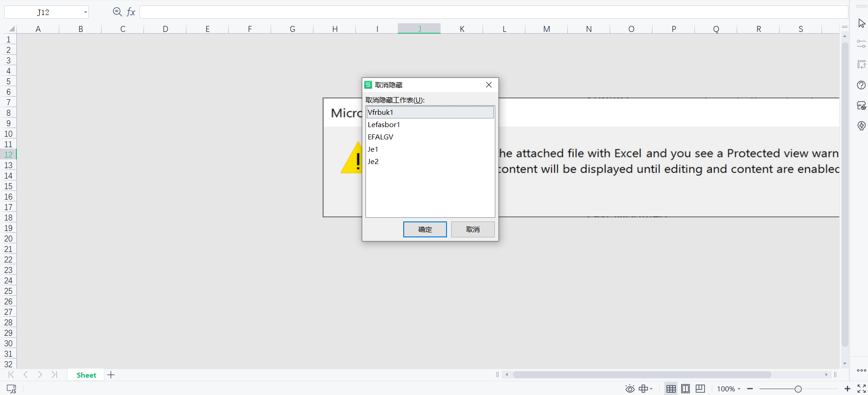Image resolution: width=868 pixels, height=395 pixels.
Task: Click the zoom slider handle
Action: tap(798, 389)
